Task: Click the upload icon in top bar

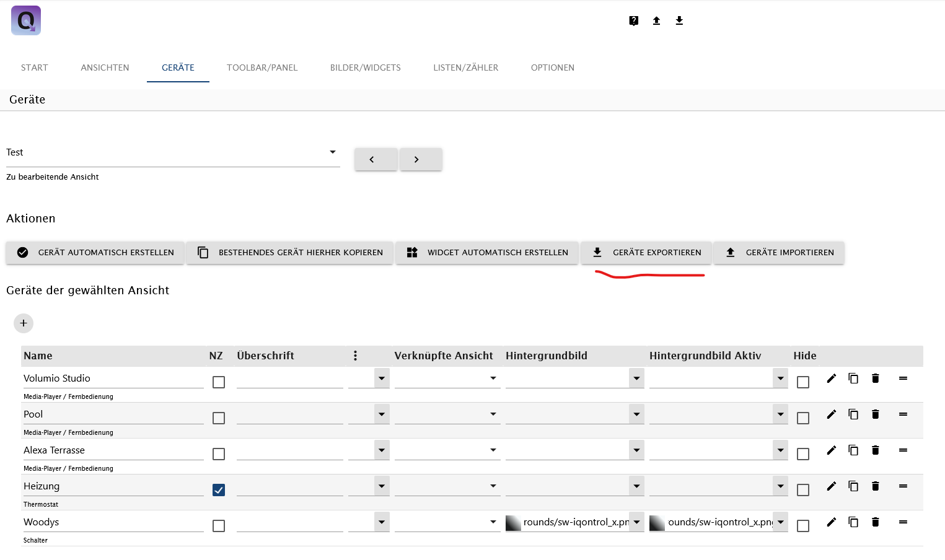Action: click(x=656, y=21)
